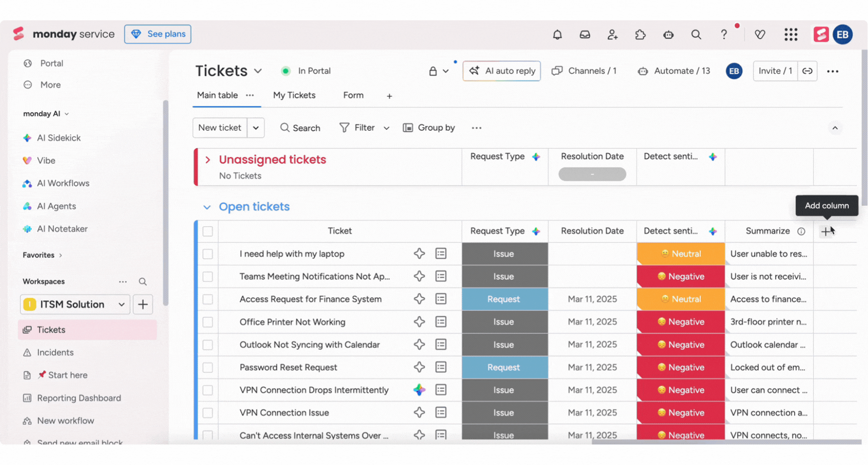868x465 pixels.
Task: Click the See plans button
Action: tap(157, 34)
